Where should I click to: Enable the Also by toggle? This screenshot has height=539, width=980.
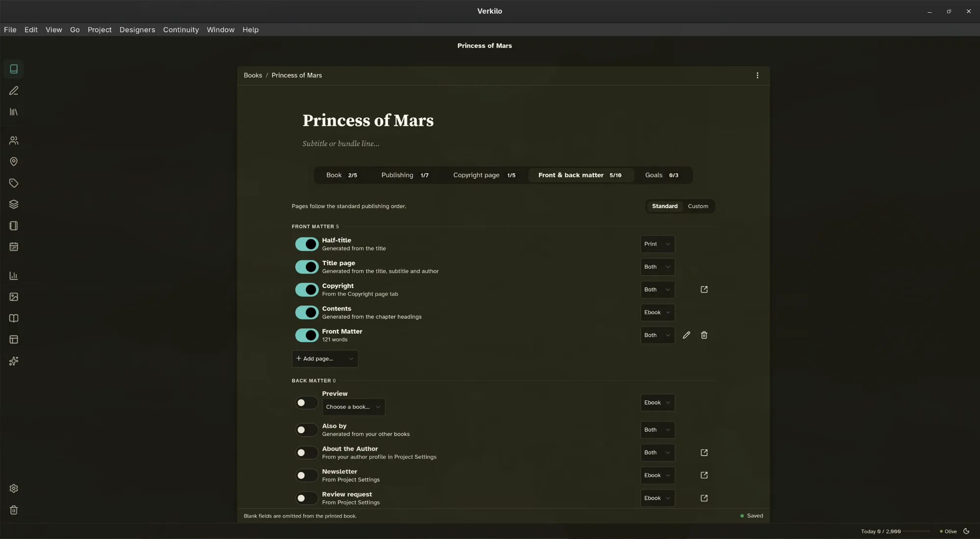pyautogui.click(x=307, y=430)
